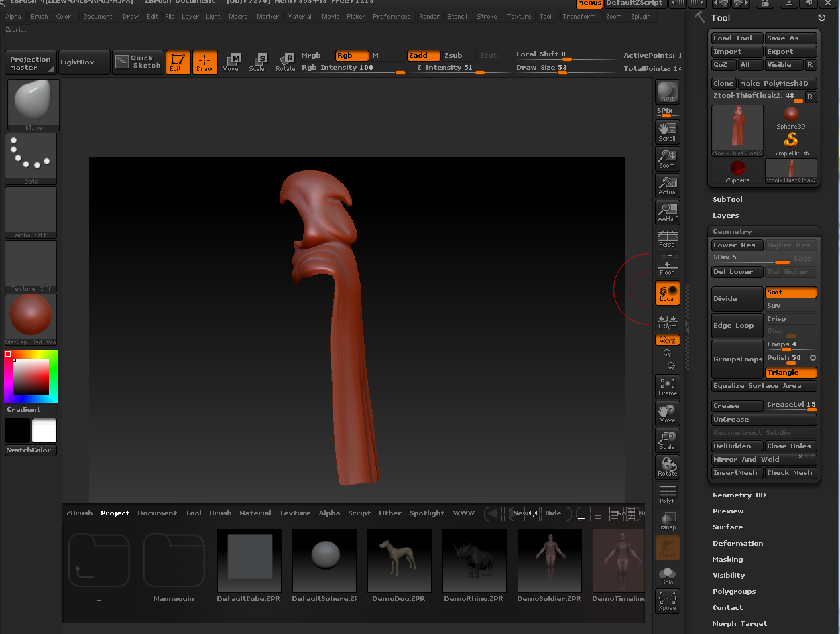This screenshot has height=634, width=840.
Task: Activate Draw mode in top shelf
Action: click(204, 62)
